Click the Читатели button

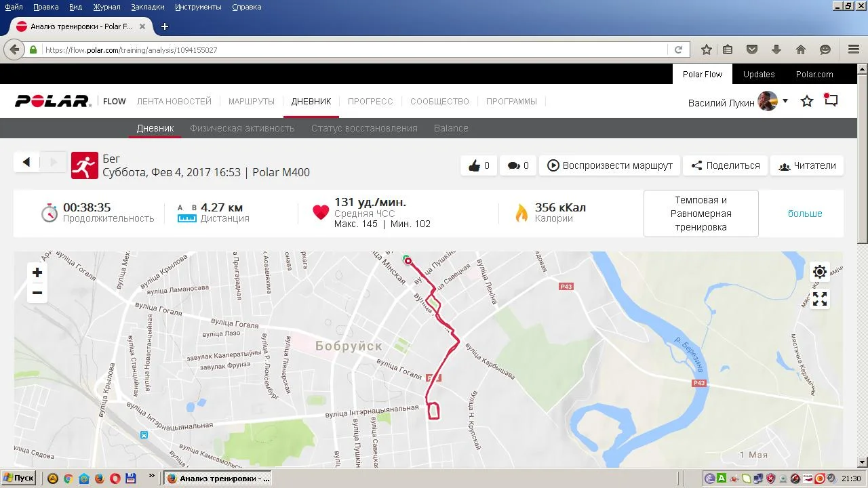pyautogui.click(x=807, y=165)
